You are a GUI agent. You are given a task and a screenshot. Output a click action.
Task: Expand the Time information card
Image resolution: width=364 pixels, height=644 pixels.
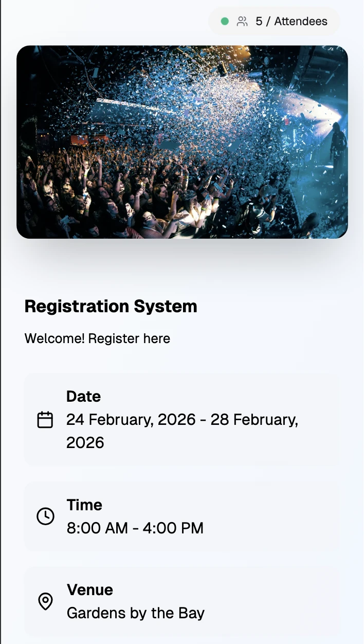pos(181,516)
